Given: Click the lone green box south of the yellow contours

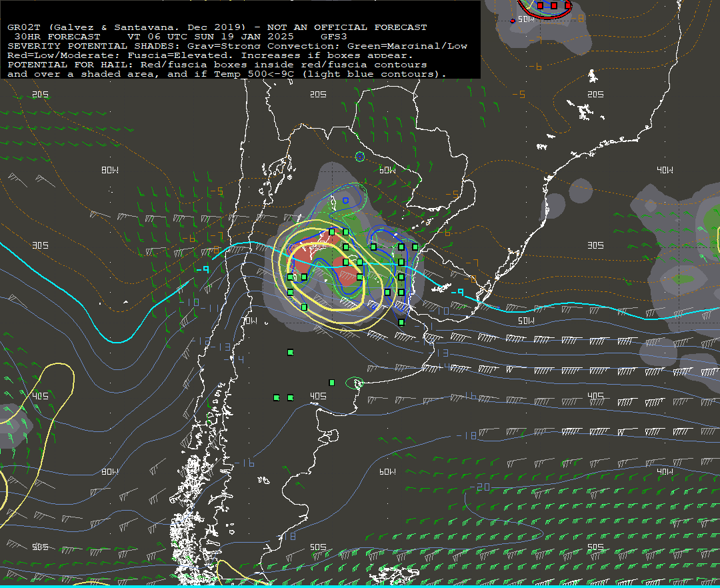Looking at the screenshot, I should click(x=290, y=353).
